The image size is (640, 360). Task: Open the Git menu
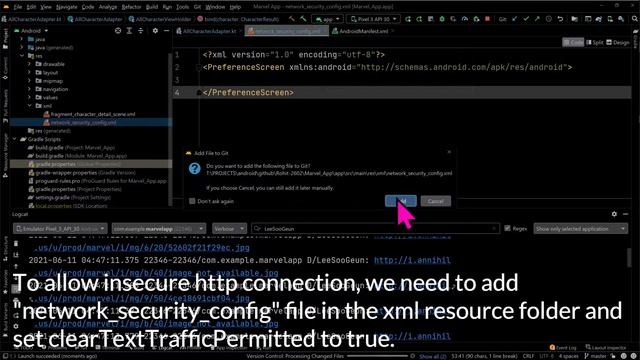(197, 7)
